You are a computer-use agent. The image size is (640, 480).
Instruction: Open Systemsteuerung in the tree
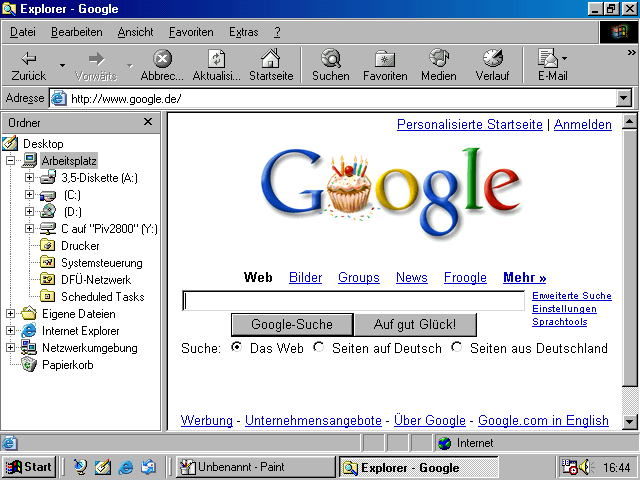pyautogui.click(x=102, y=263)
